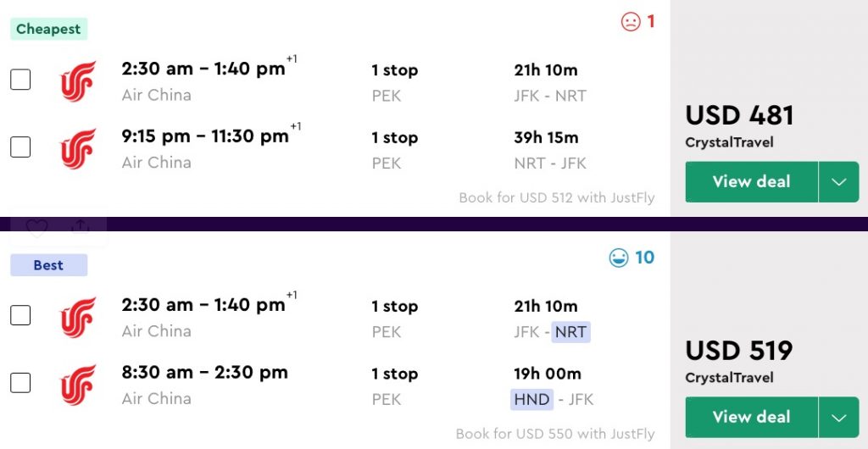Click the red sad face rating icon
The height and width of the screenshot is (449, 868).
click(630, 22)
